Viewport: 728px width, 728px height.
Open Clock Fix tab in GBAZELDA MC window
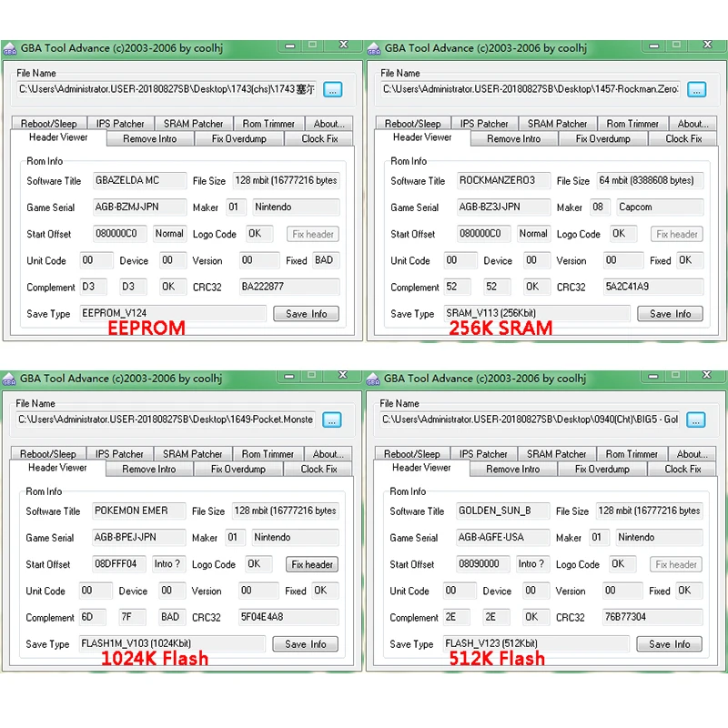319,139
